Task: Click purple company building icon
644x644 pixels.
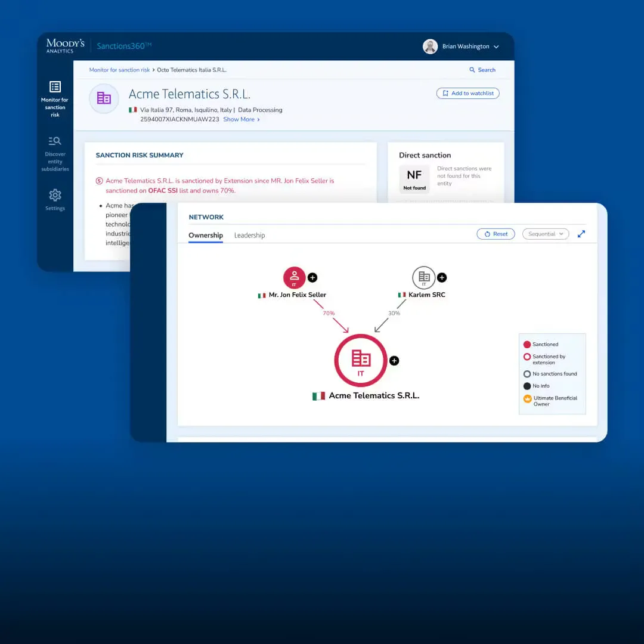Action: [104, 98]
